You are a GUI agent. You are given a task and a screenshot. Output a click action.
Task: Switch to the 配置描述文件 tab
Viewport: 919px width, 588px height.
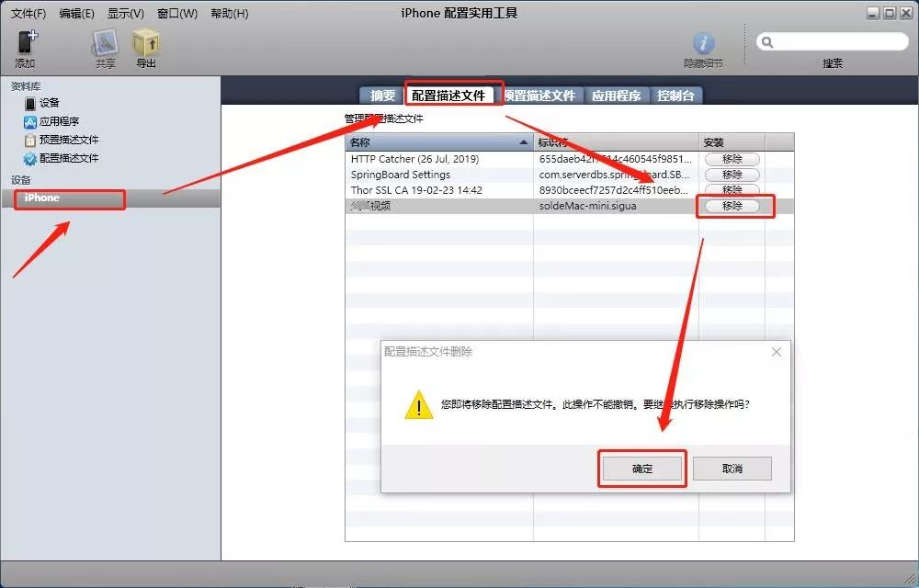coord(449,96)
